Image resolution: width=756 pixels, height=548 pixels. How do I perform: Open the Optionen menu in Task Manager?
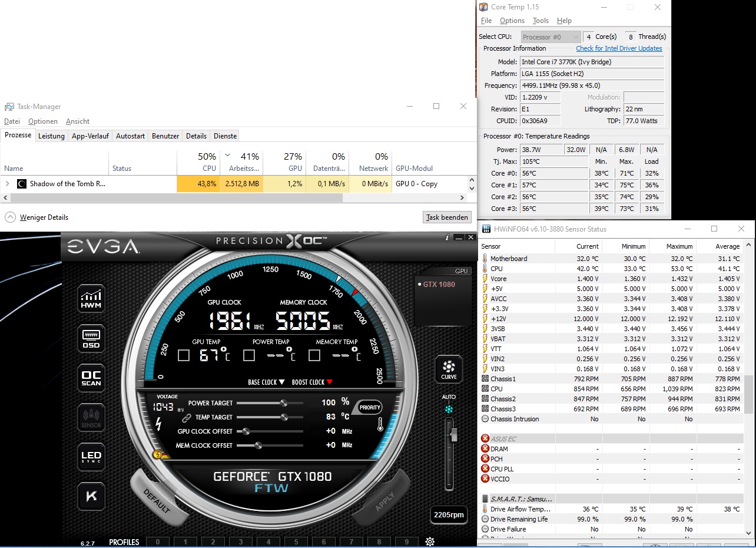[x=43, y=121]
